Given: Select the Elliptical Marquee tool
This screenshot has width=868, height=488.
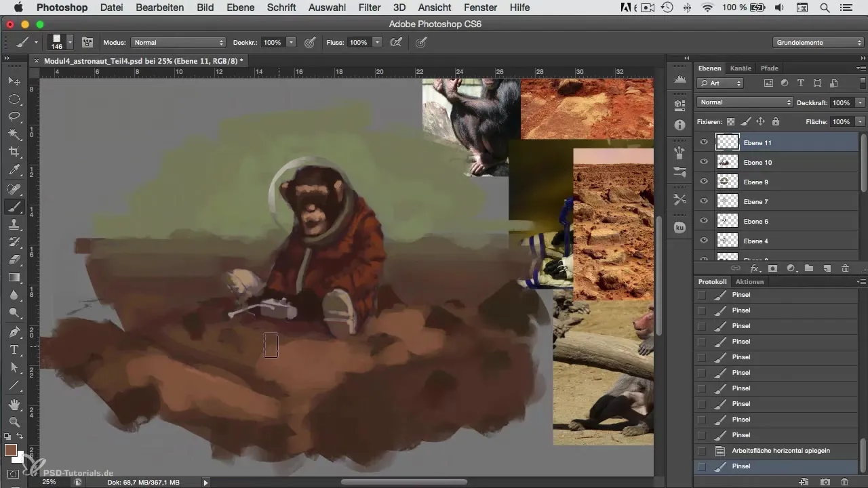Looking at the screenshot, I should 14,99.
